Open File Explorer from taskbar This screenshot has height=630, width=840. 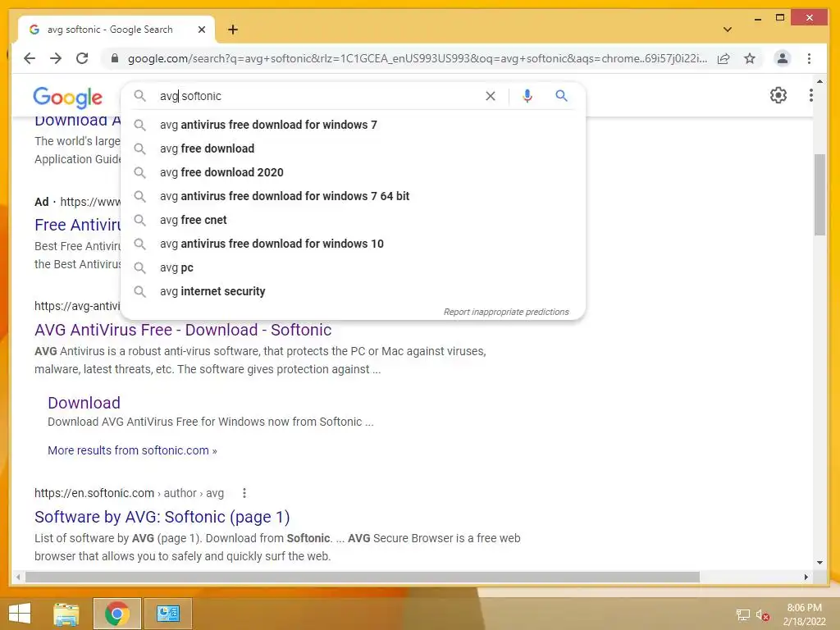[66, 614]
